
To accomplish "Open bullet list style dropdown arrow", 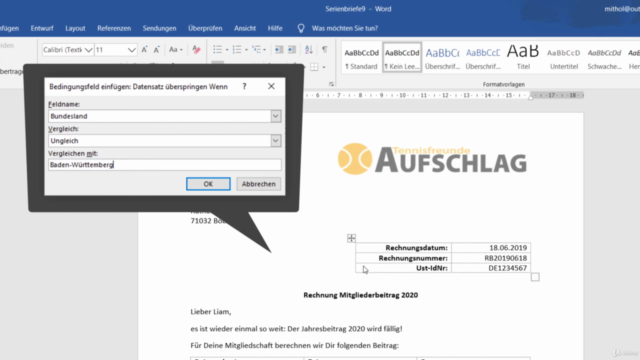I will (x=227, y=50).
